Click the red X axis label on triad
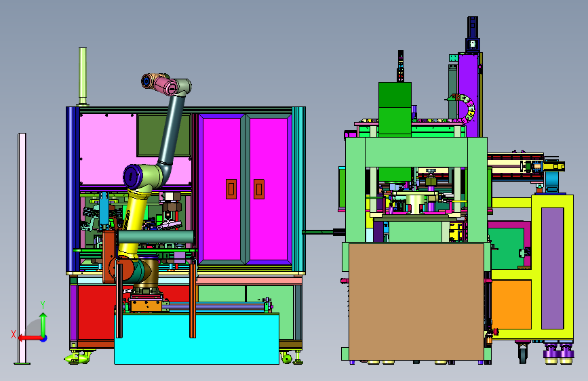588x381 pixels. [x=13, y=334]
